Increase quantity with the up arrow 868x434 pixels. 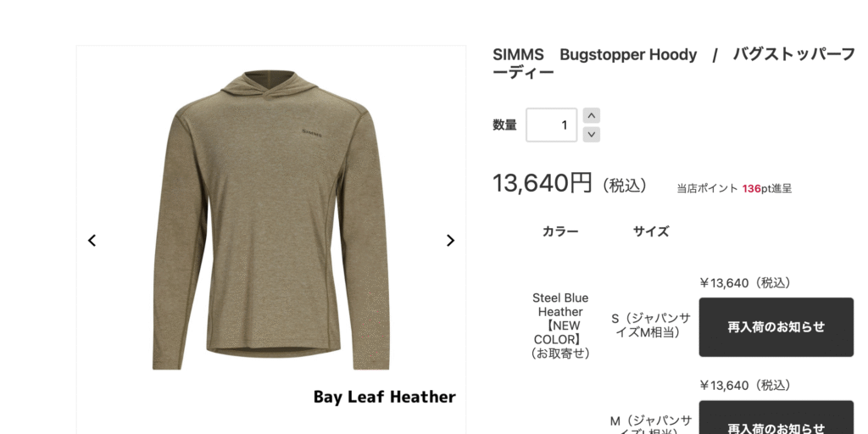591,115
